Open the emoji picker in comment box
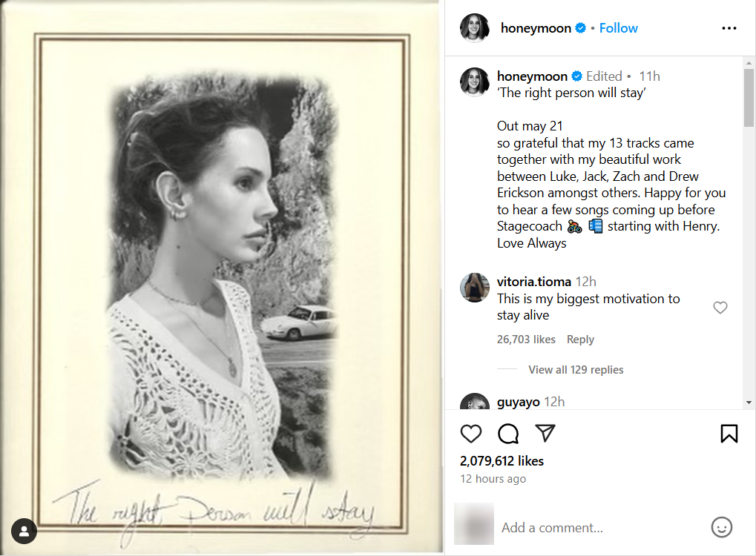Image resolution: width=756 pixels, height=556 pixels. [721, 527]
